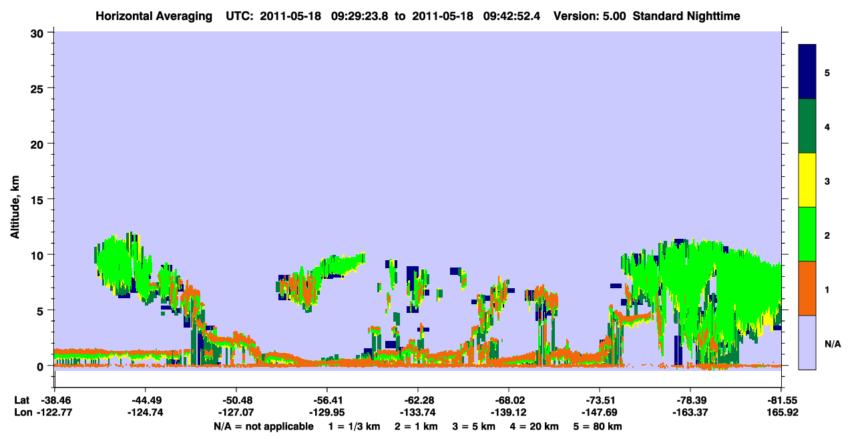Click latitude value -81.55

coord(781,400)
